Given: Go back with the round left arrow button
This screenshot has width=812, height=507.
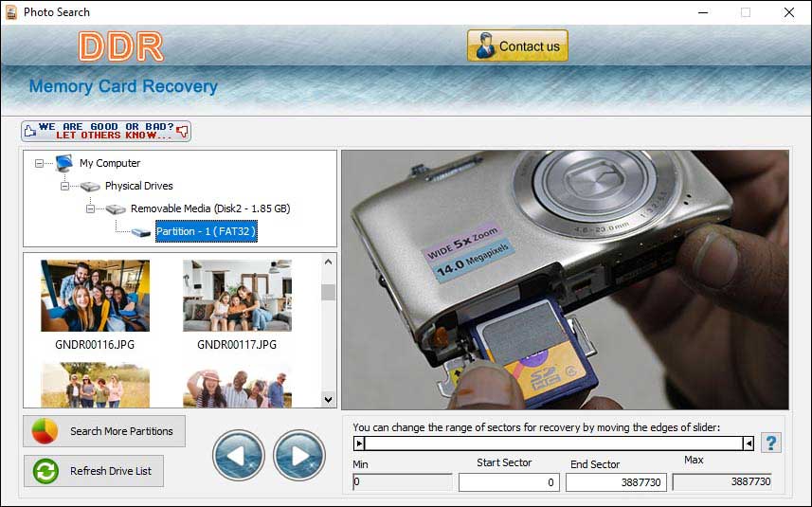Looking at the screenshot, I should 238,456.
